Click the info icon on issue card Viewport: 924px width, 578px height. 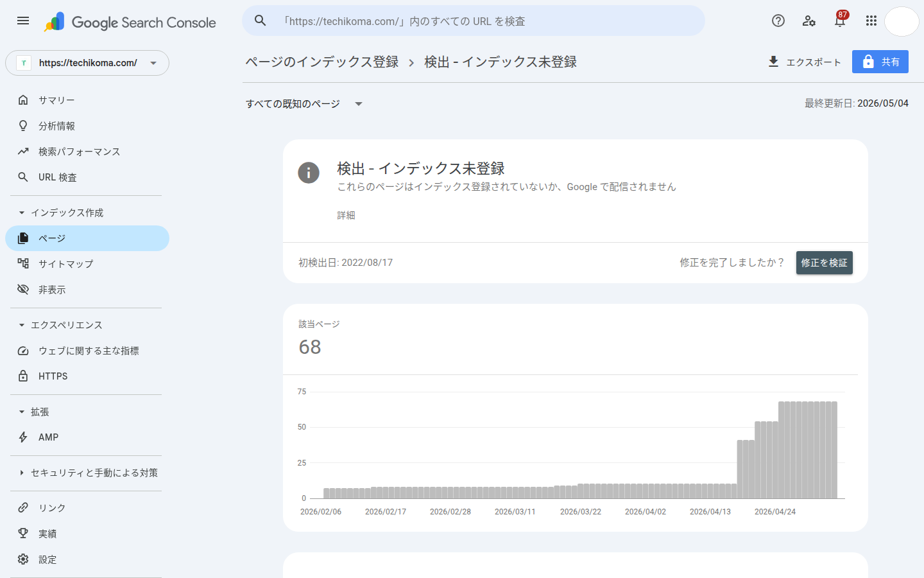309,172
